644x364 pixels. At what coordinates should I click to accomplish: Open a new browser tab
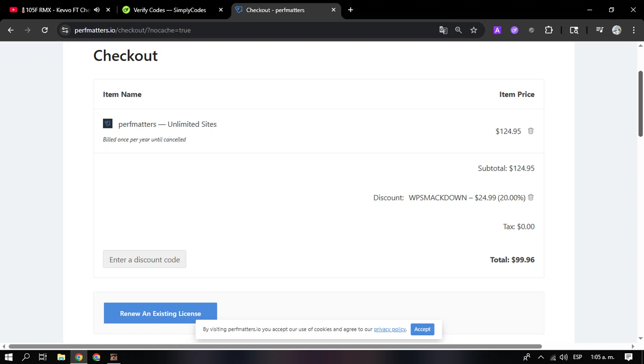tap(350, 9)
